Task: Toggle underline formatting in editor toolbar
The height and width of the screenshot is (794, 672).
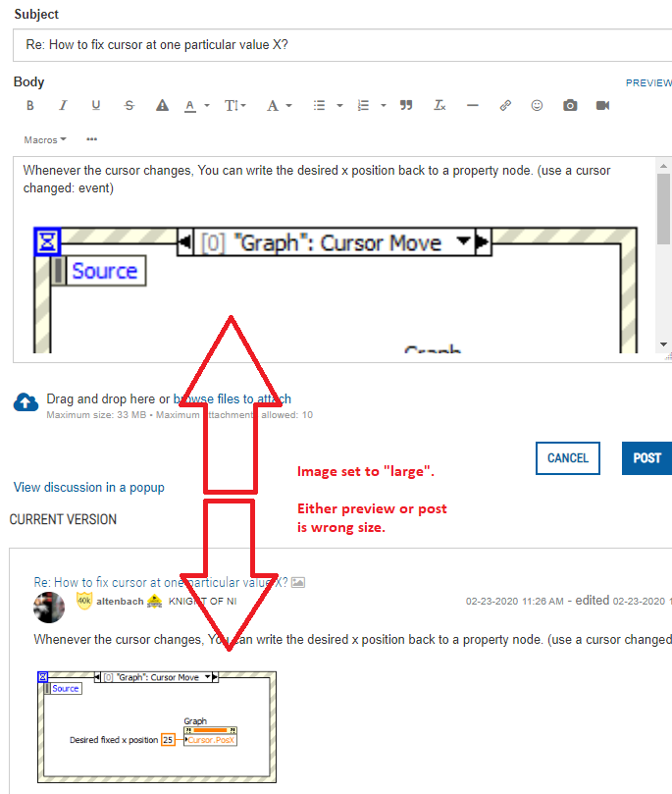Action: (x=95, y=105)
